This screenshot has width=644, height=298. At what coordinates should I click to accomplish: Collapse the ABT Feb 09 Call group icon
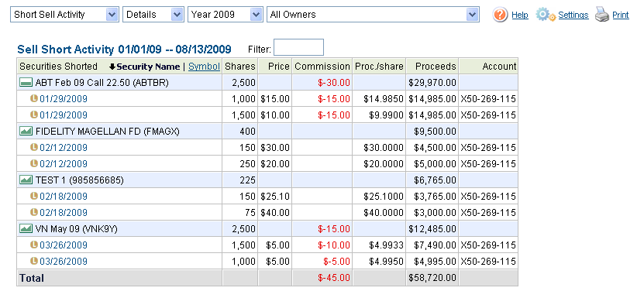coord(26,83)
